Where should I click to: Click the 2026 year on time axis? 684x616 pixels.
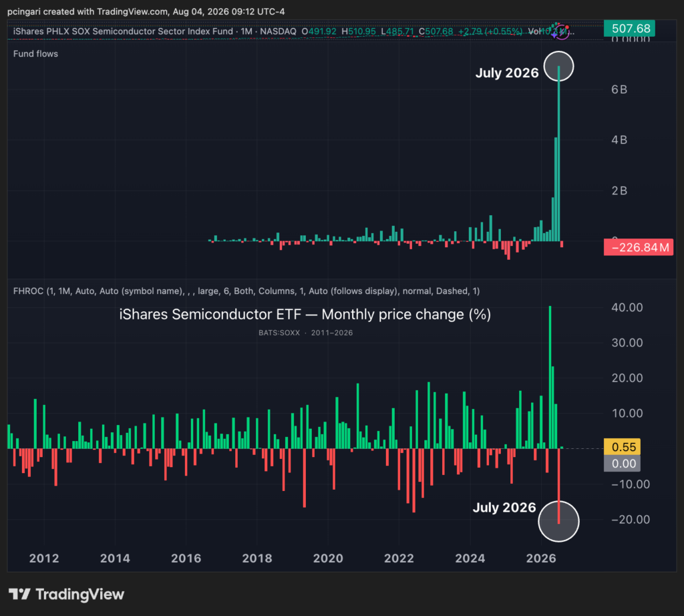click(x=541, y=559)
